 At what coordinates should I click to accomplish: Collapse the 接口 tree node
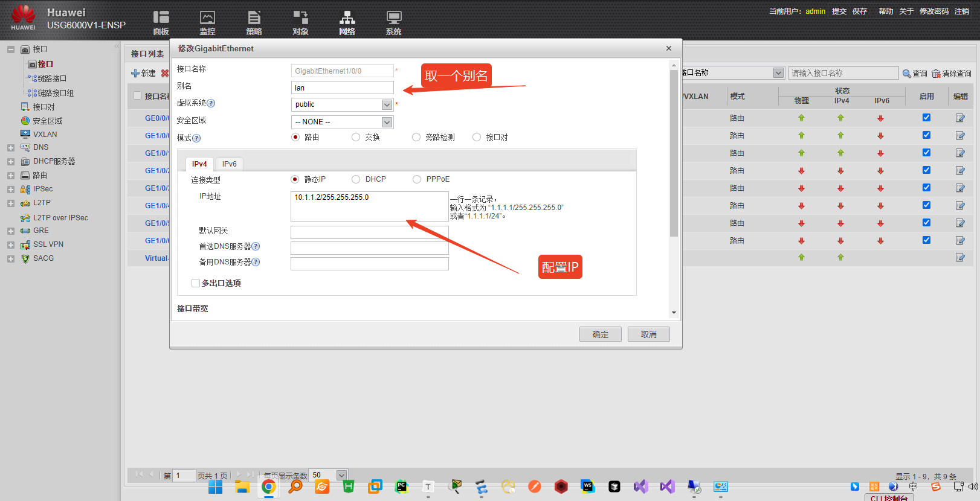coord(11,49)
